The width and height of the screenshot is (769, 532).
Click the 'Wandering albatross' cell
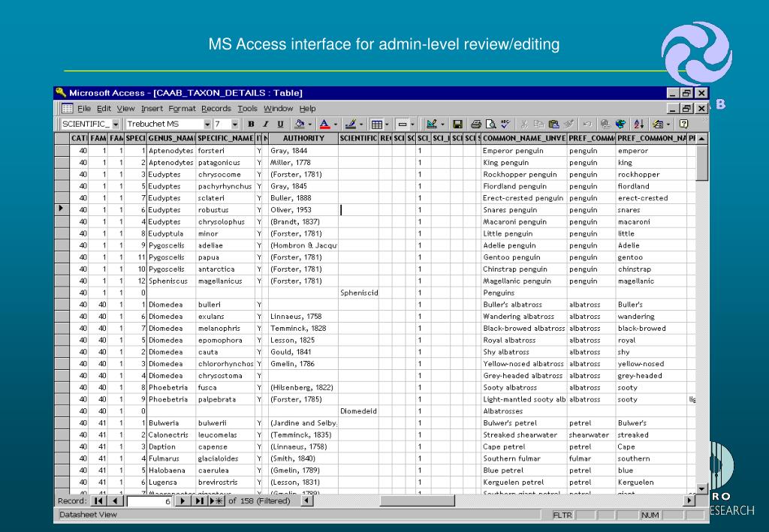coord(523,317)
